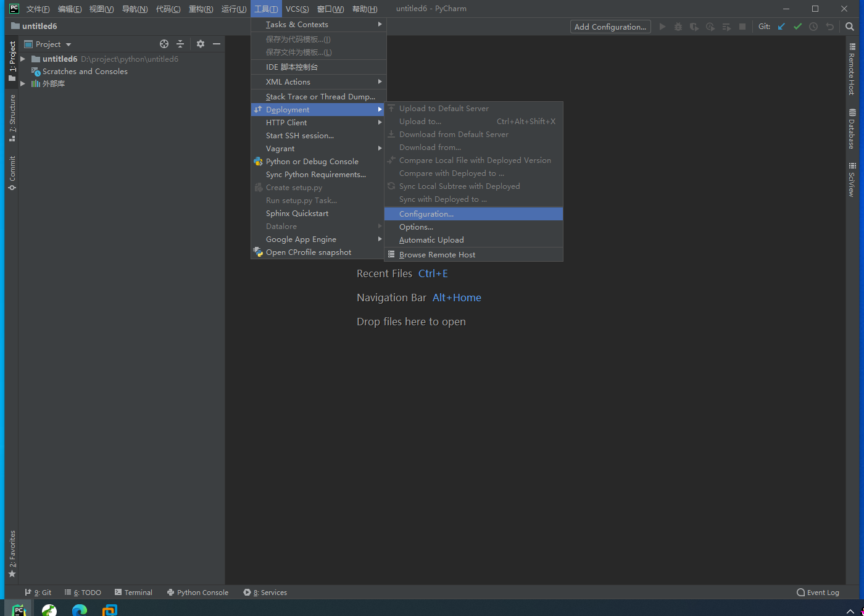
Task: Choose Start SSH session...
Action: point(318,135)
